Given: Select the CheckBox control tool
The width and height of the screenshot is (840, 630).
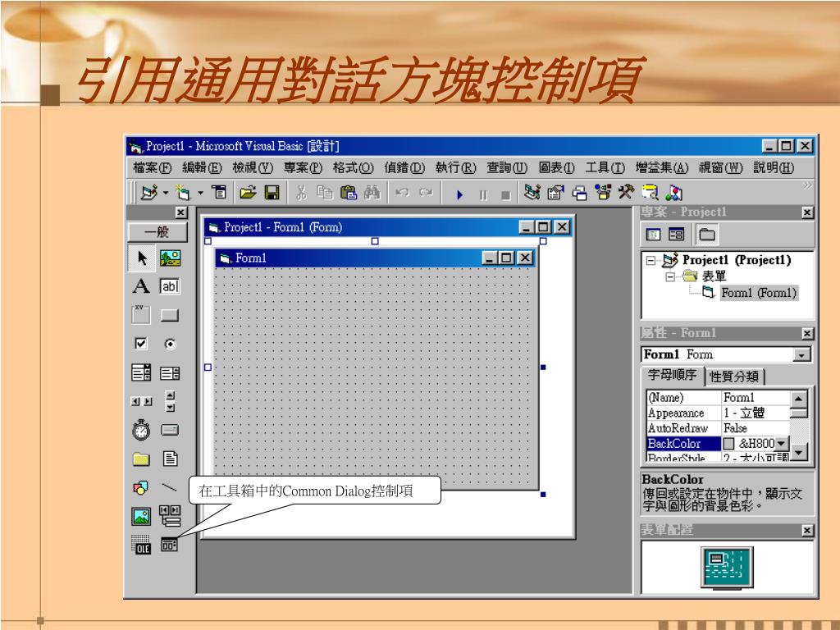Looking at the screenshot, I should point(141,344).
